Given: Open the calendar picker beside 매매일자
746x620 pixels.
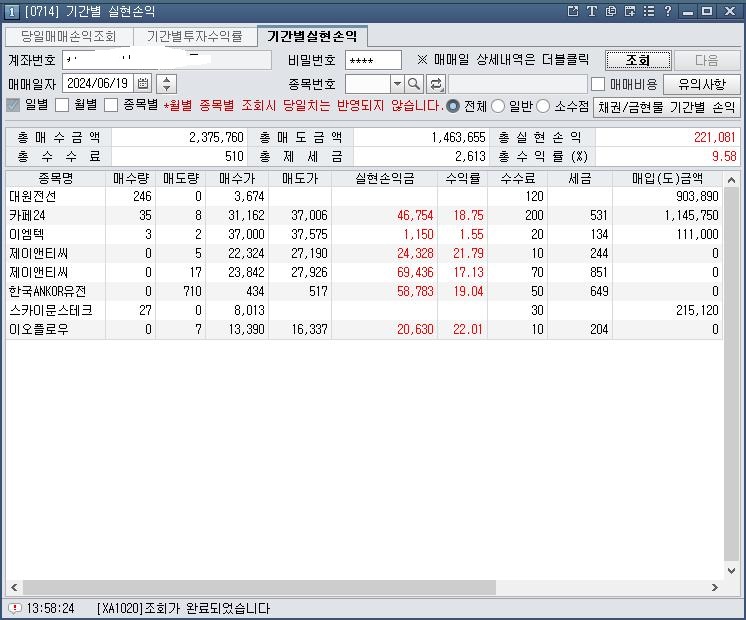Looking at the screenshot, I should (x=143, y=84).
